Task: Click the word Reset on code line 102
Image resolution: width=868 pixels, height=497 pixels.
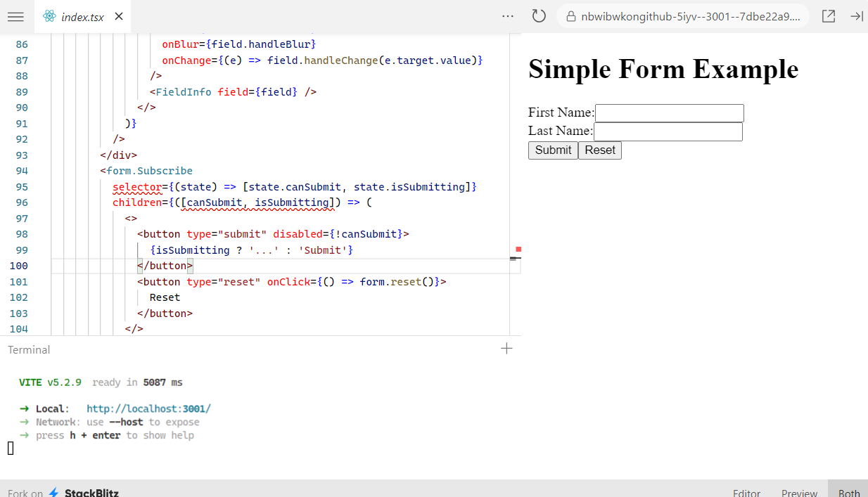Action: click(165, 297)
